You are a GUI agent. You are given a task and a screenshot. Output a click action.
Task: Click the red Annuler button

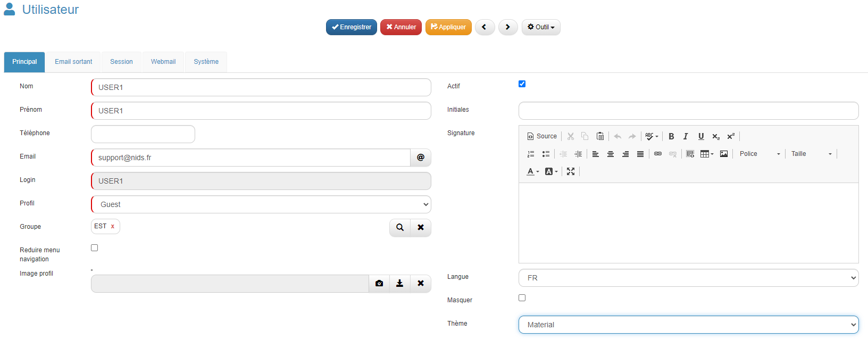[401, 27]
